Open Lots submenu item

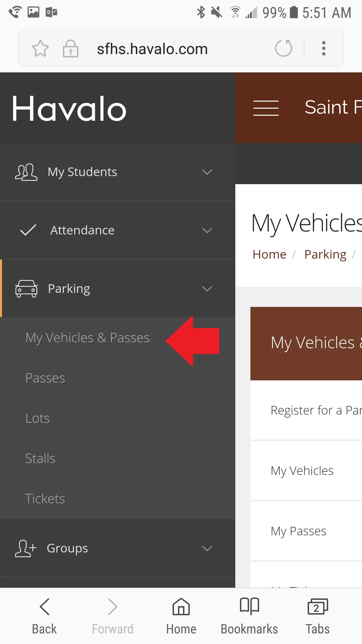(x=38, y=418)
